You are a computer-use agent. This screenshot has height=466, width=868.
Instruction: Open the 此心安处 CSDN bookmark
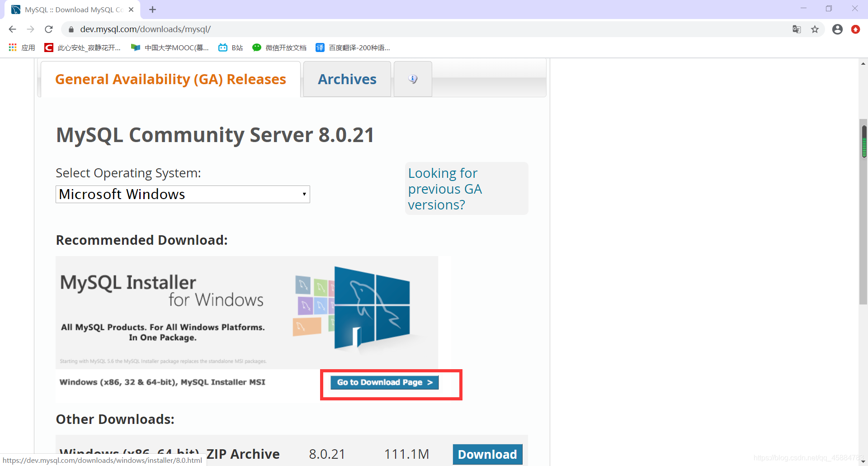83,48
